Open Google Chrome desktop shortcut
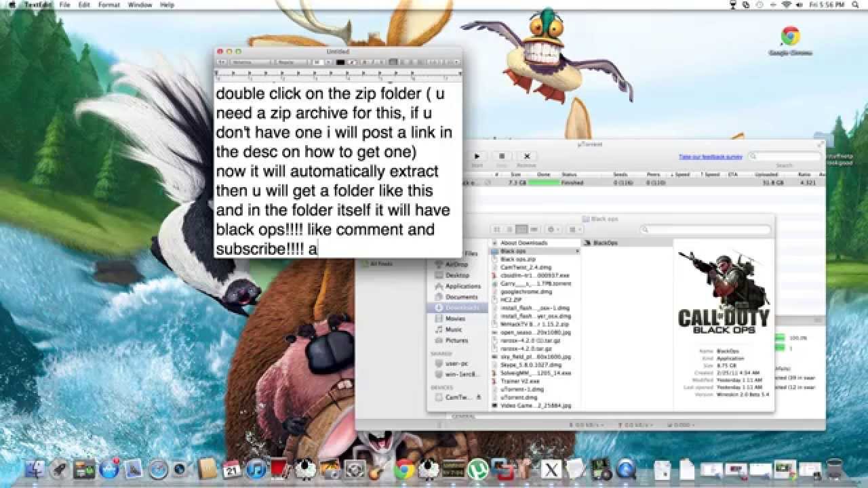Viewport: 868px width, 488px height. (x=790, y=41)
